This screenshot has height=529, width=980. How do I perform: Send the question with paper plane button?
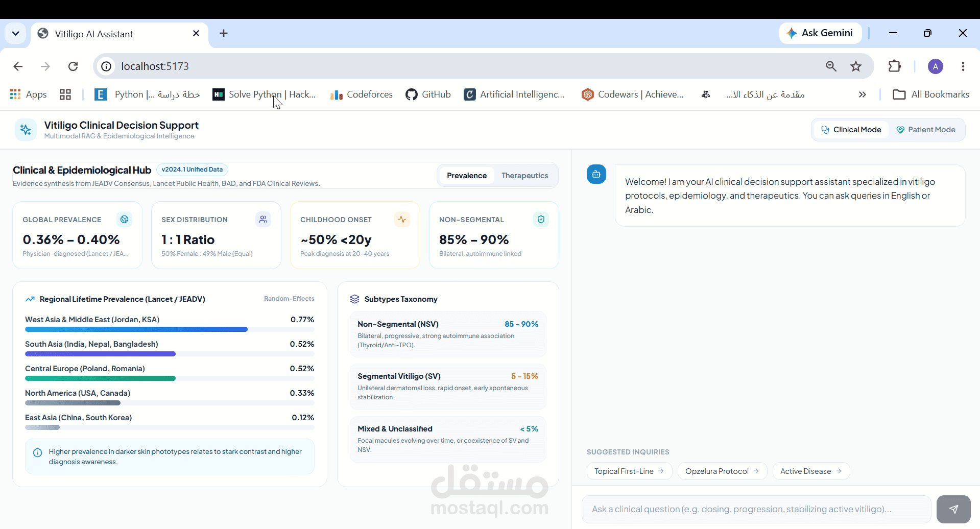pyautogui.click(x=953, y=509)
